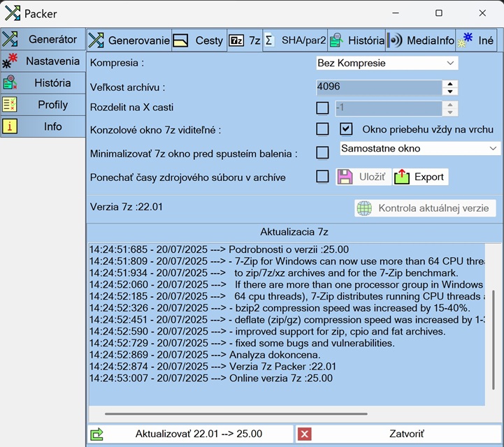This screenshot has height=447, width=504.
Task: Uncheck Okno priebehu vždy na vrchu
Action: pyautogui.click(x=346, y=129)
